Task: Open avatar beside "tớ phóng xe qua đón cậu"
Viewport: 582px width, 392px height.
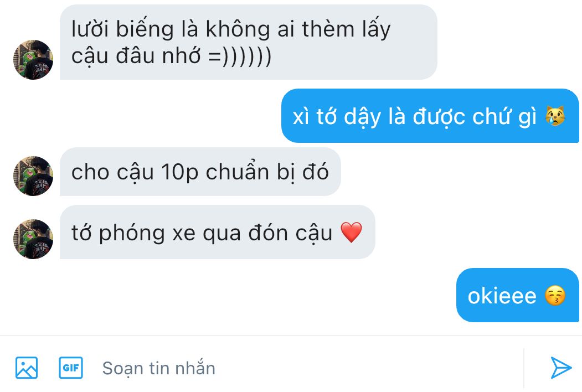Action: (33, 239)
